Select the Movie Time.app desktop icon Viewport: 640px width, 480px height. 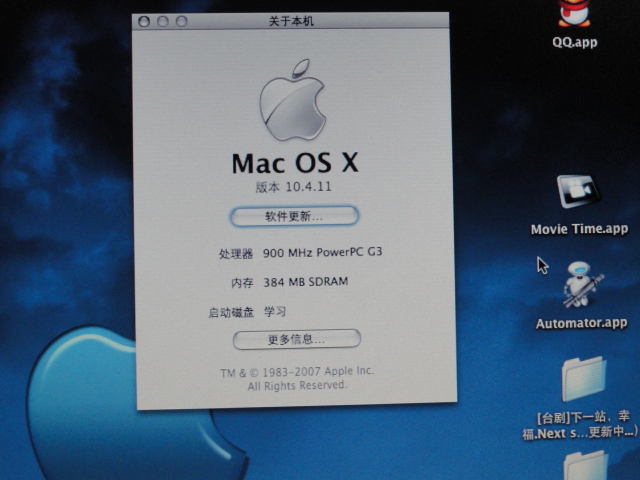579,192
